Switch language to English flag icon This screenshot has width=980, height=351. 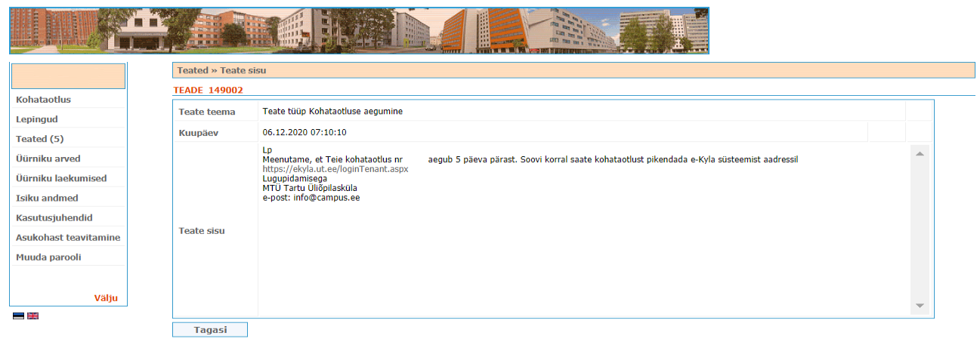pos(32,316)
